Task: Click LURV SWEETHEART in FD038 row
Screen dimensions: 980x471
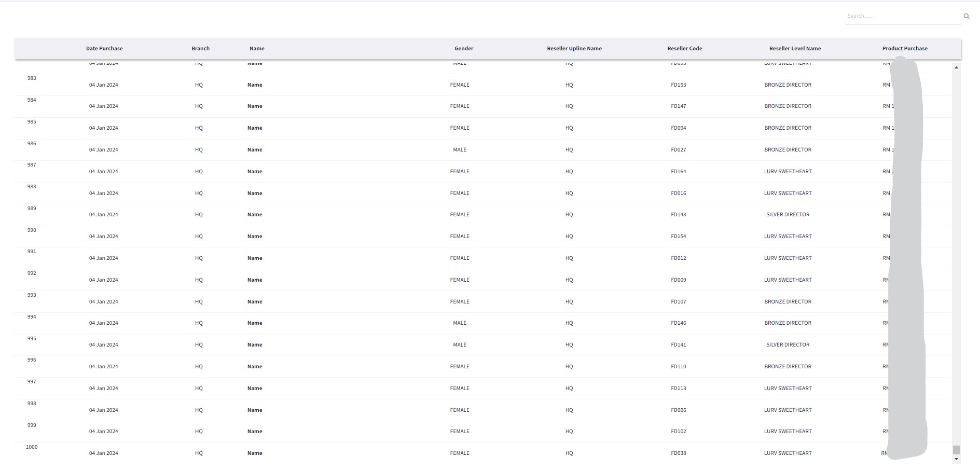Action: (788, 453)
